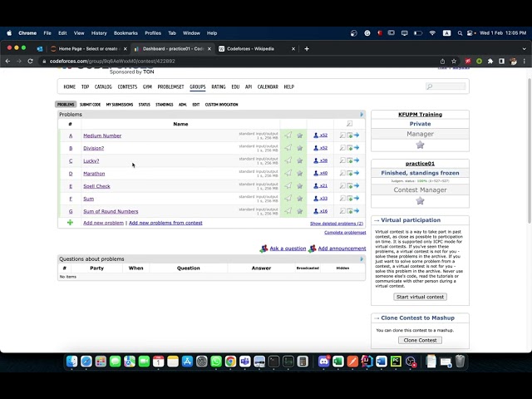
Task: Click edit pencil icon in Spell Check row
Action: point(342,185)
